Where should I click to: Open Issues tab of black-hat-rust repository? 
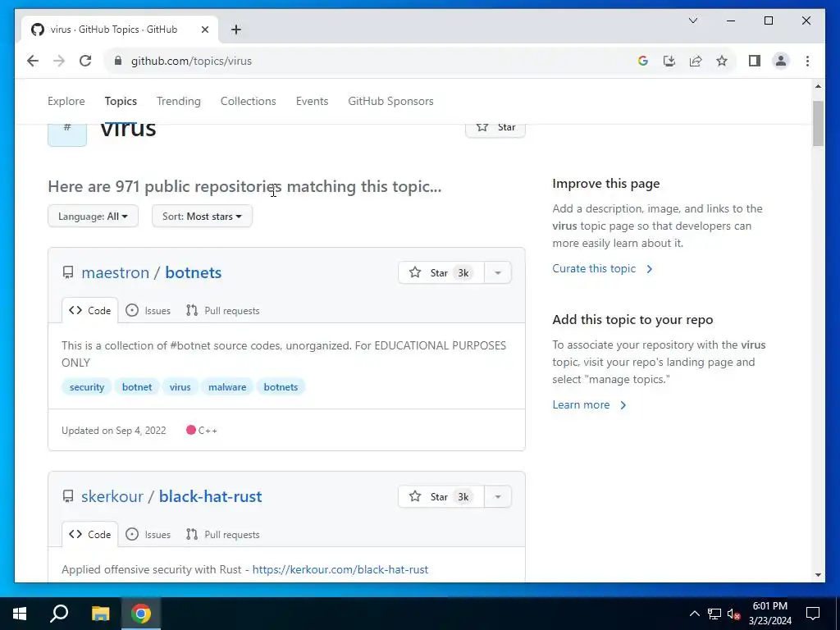[x=148, y=535]
